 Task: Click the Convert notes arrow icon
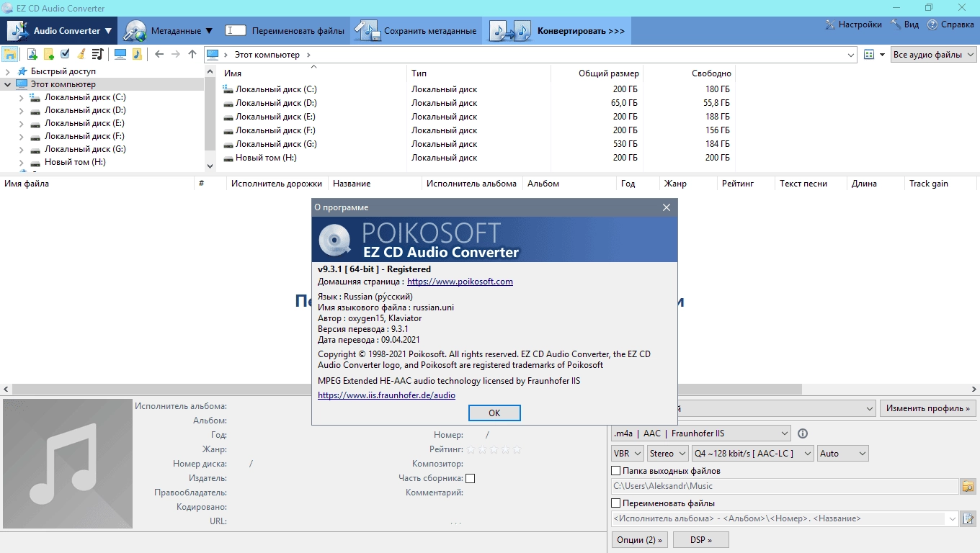(x=510, y=31)
